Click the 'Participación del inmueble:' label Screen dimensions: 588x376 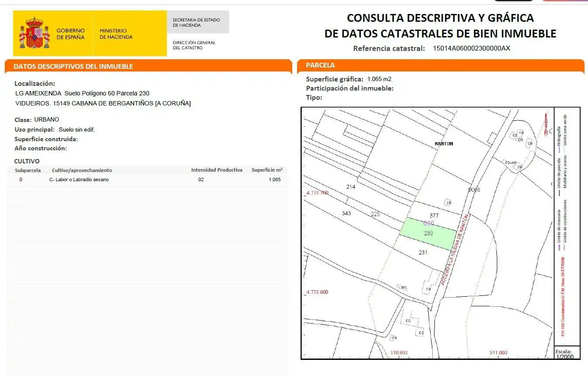click(350, 88)
